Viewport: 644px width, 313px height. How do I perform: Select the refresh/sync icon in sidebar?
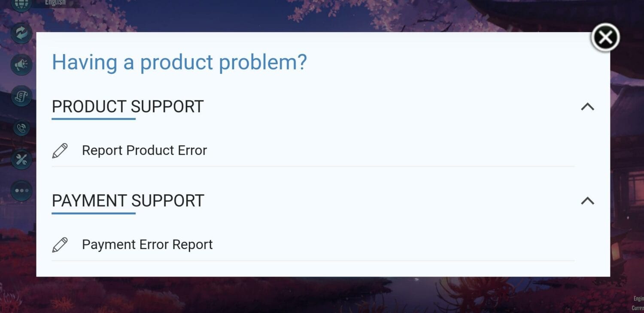click(21, 33)
